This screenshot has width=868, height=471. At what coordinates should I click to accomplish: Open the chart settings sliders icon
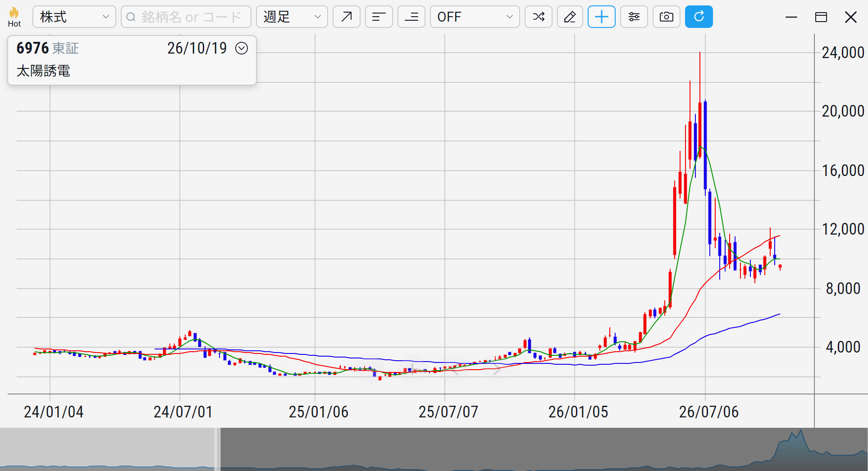(x=634, y=17)
